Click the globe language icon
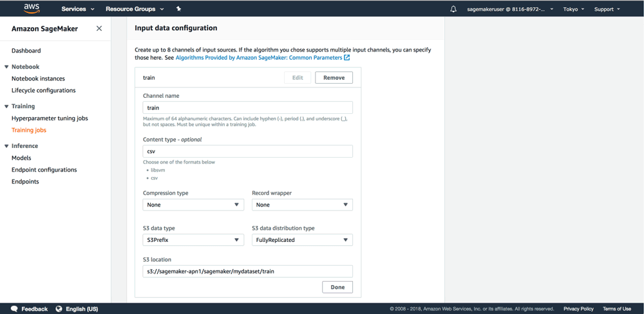 59,309
